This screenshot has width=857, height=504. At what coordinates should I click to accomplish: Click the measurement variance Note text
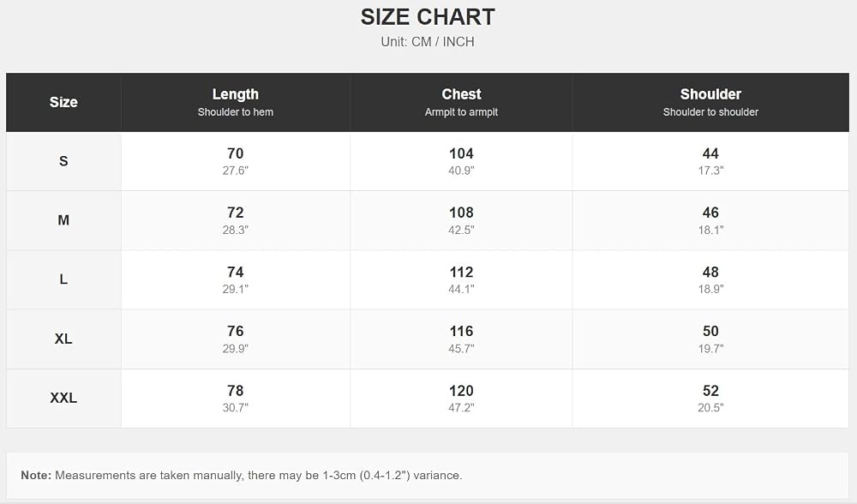point(242,476)
